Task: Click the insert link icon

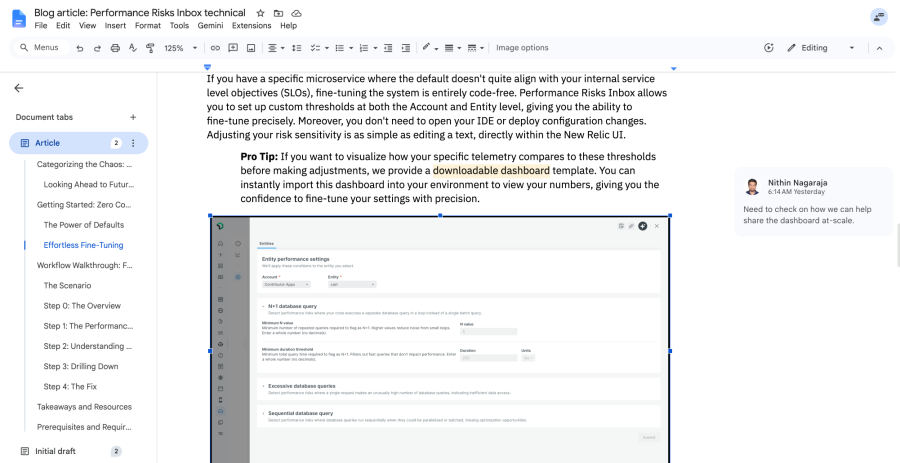Action: tap(215, 48)
